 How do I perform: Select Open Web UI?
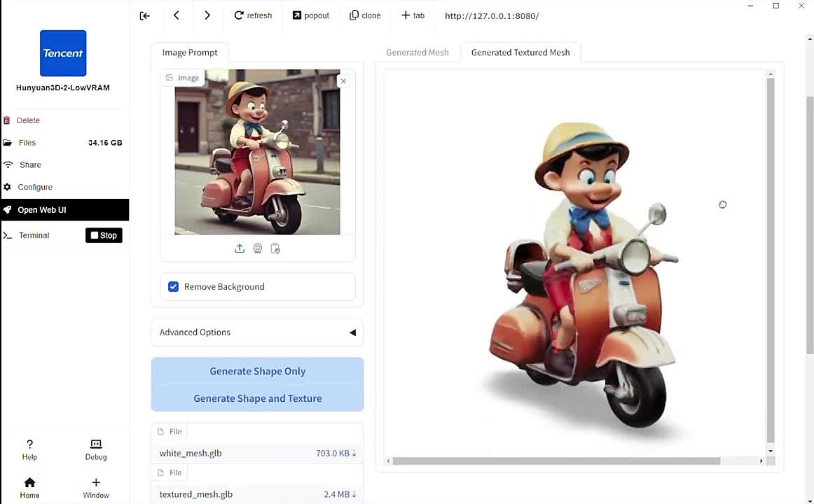coord(64,210)
